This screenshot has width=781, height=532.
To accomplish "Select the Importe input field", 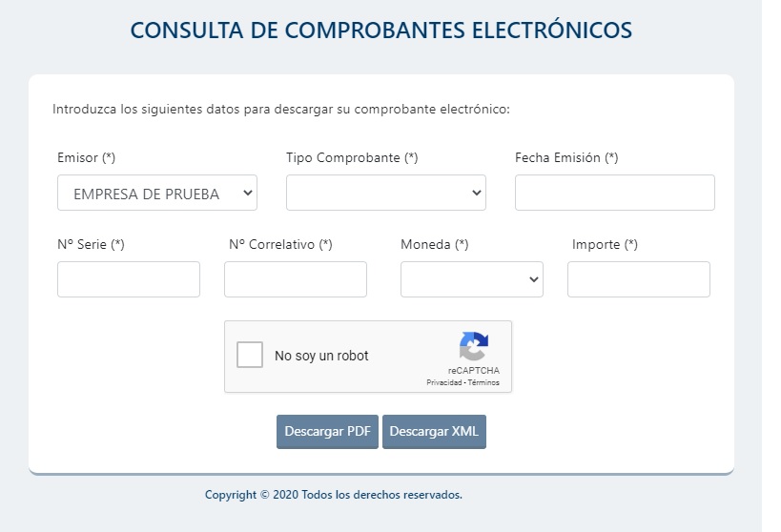I will [639, 279].
